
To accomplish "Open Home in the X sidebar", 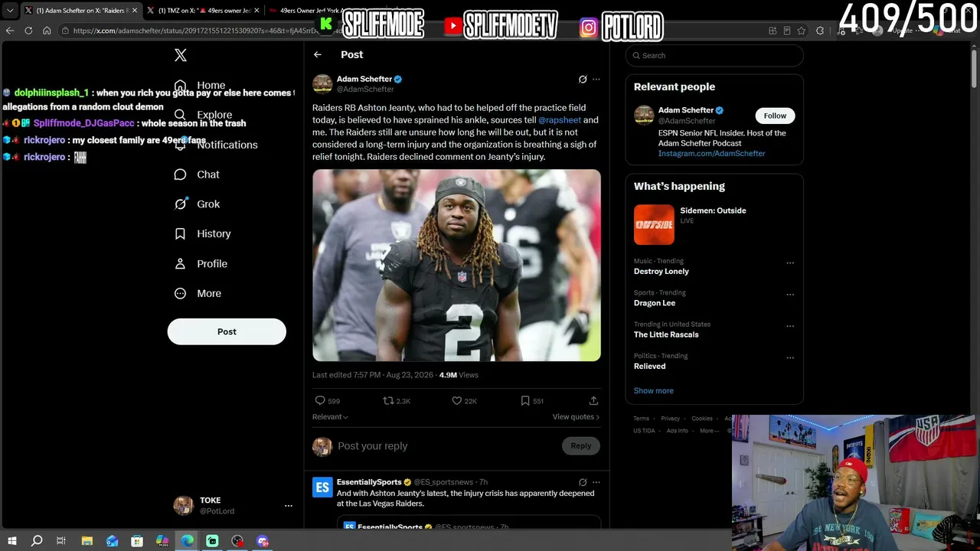I will [x=200, y=86].
